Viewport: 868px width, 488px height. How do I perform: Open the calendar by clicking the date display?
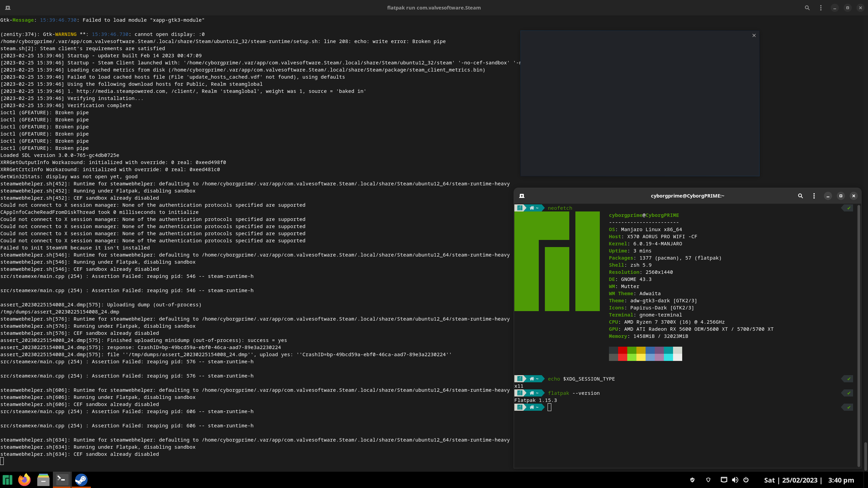(x=800, y=480)
